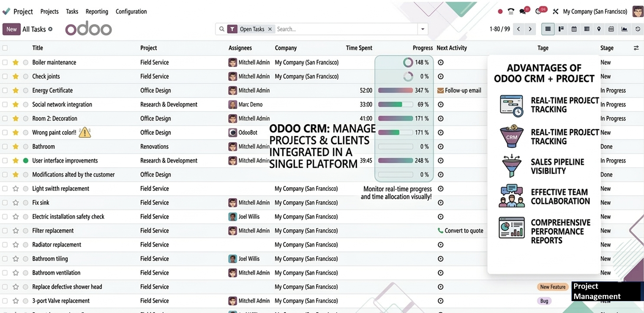This screenshot has width=644, height=313.
Task: Open the Configuration menu
Action: [131, 11]
